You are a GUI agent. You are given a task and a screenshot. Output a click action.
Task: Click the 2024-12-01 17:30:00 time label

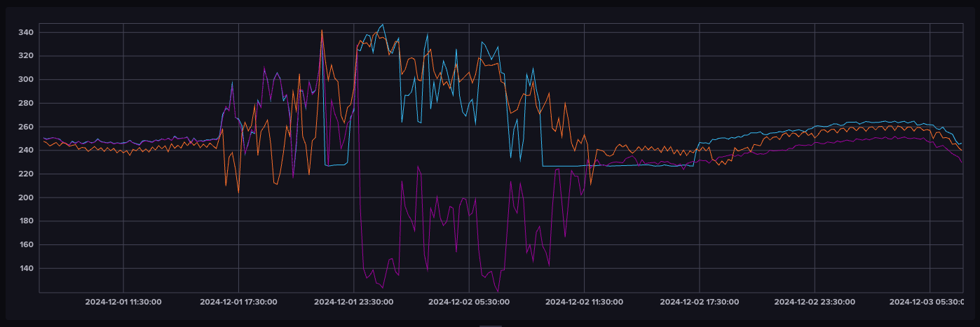click(x=238, y=302)
